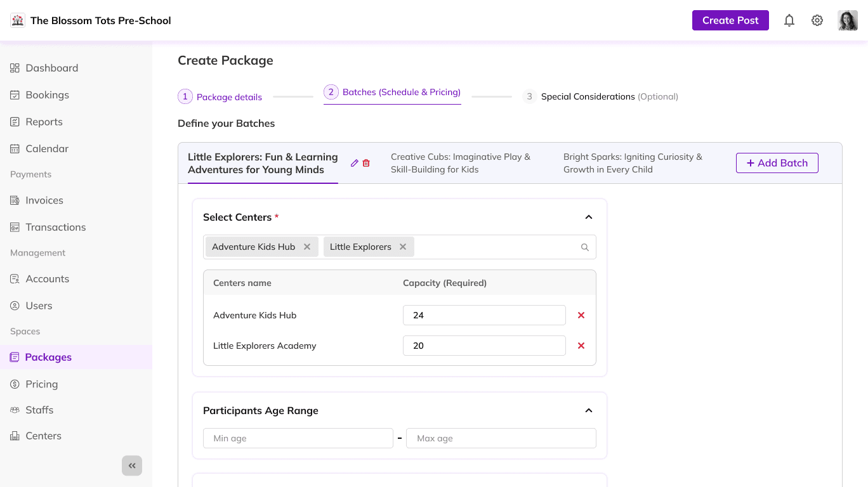Edit the Little Explorers batch name pencil icon
Viewport: 868px width, 487px height.
click(x=355, y=163)
